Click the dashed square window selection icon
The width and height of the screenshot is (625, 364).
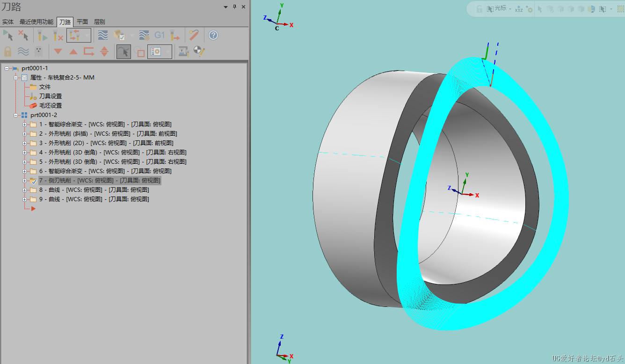point(621,9)
